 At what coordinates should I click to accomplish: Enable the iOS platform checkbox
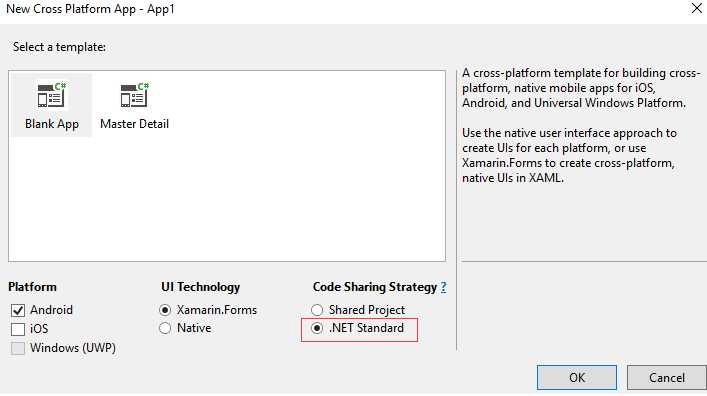18,329
